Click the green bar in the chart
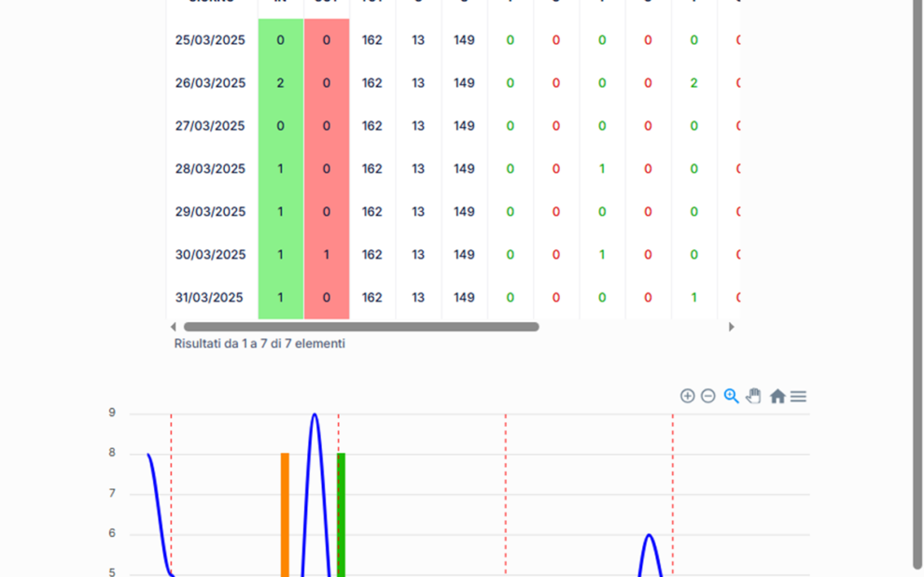The height and width of the screenshot is (577, 924). pyautogui.click(x=341, y=514)
